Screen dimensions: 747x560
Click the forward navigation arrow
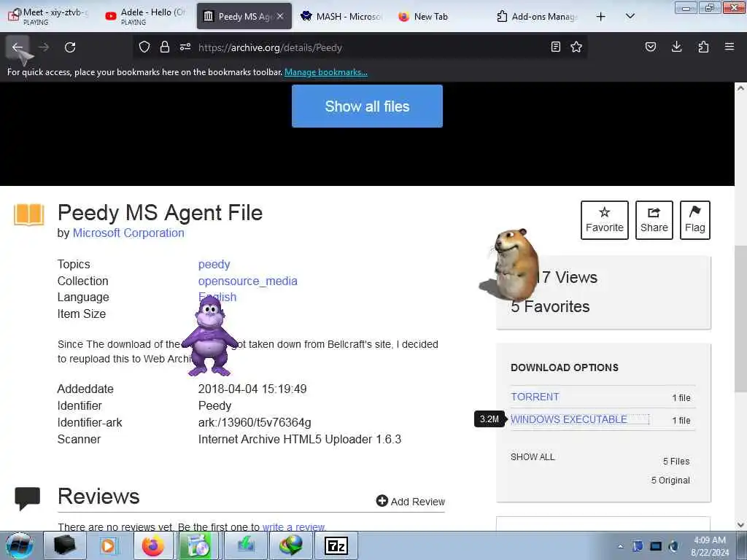click(44, 47)
